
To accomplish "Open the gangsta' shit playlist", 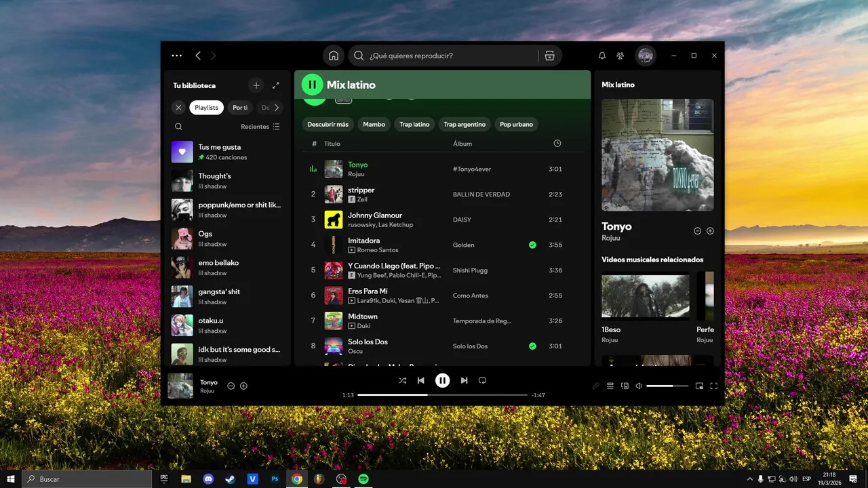I will click(x=226, y=296).
